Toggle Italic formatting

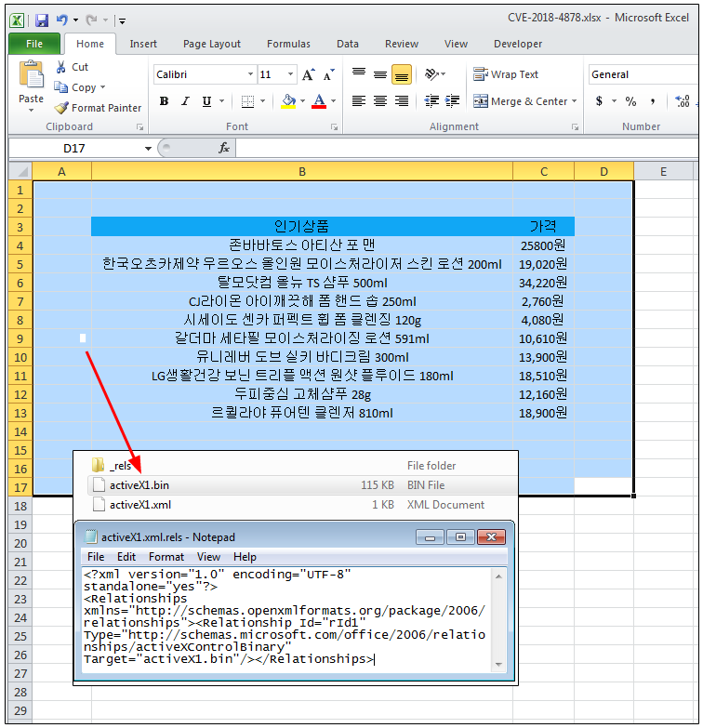tap(185, 101)
